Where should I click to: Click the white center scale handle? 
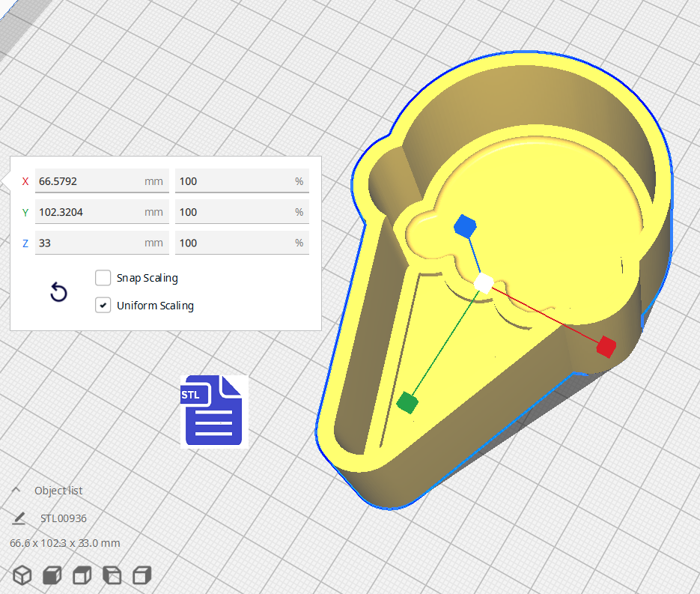coord(484,283)
